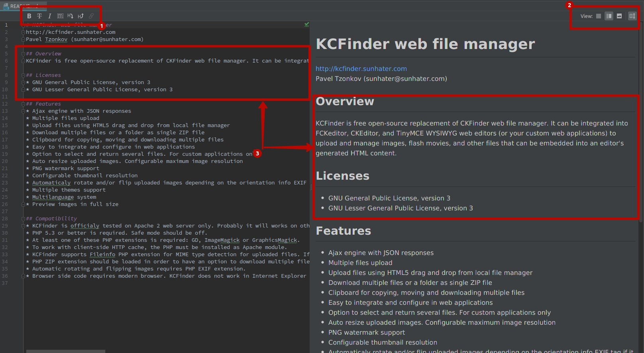
Task: Click the insert link chain icon
Action: (x=91, y=16)
